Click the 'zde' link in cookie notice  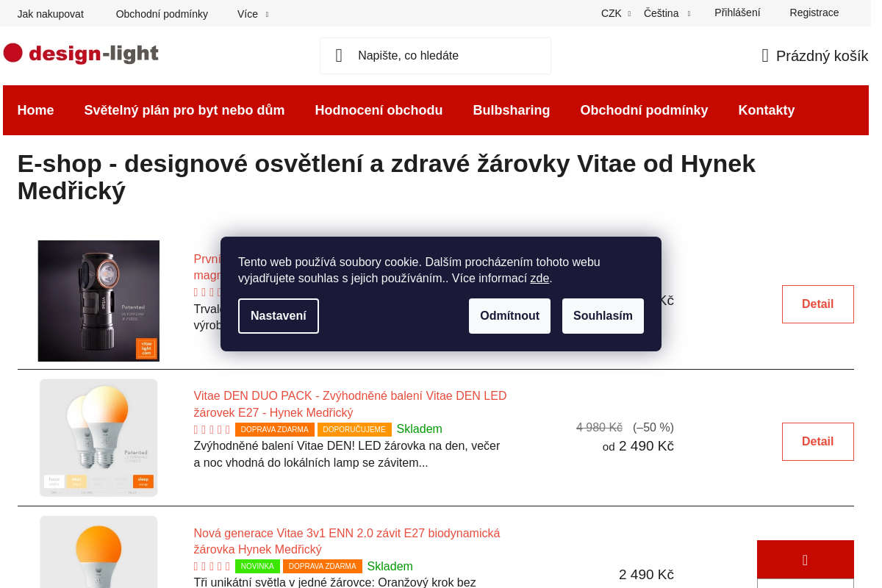pos(539,279)
